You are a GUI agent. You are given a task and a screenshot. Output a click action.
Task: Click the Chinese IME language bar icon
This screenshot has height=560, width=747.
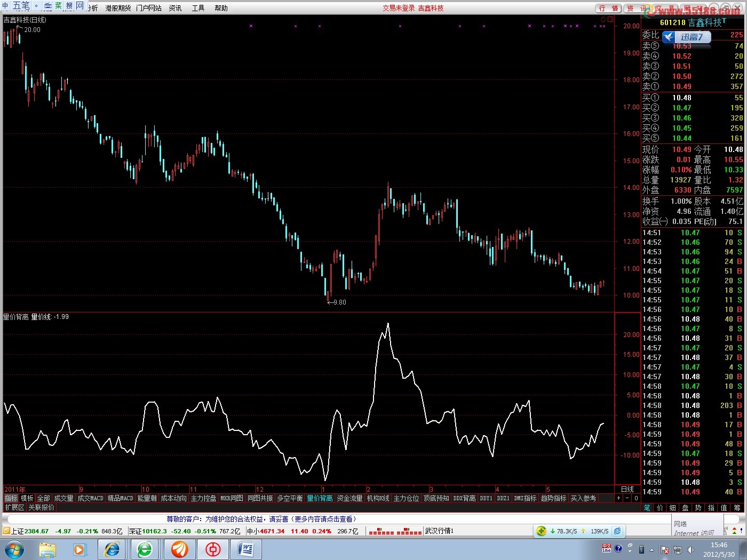(607, 549)
